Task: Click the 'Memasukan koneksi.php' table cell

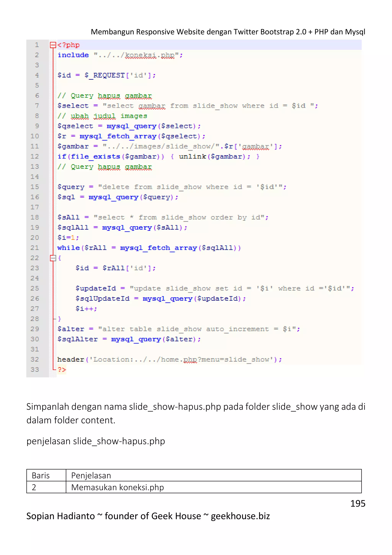Action: click(214, 487)
